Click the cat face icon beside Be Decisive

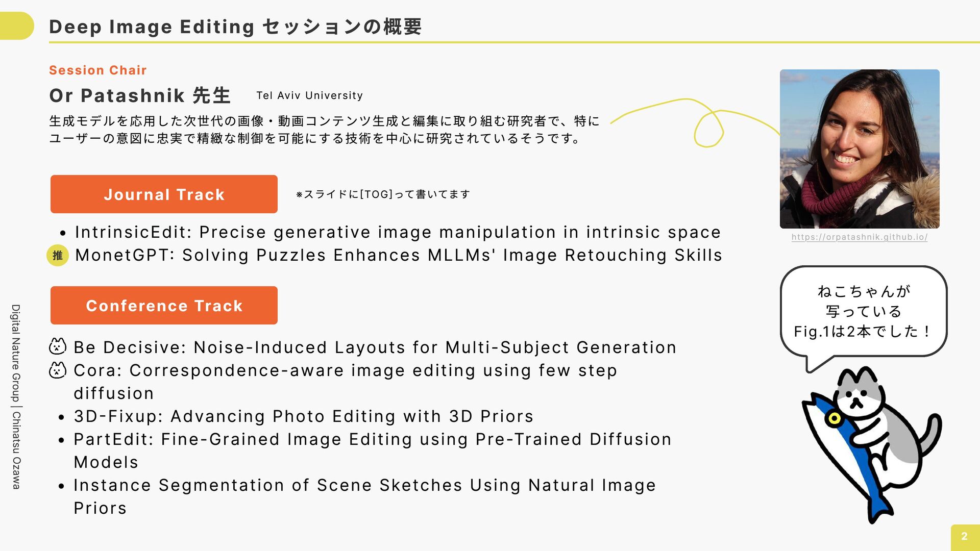tap(58, 347)
